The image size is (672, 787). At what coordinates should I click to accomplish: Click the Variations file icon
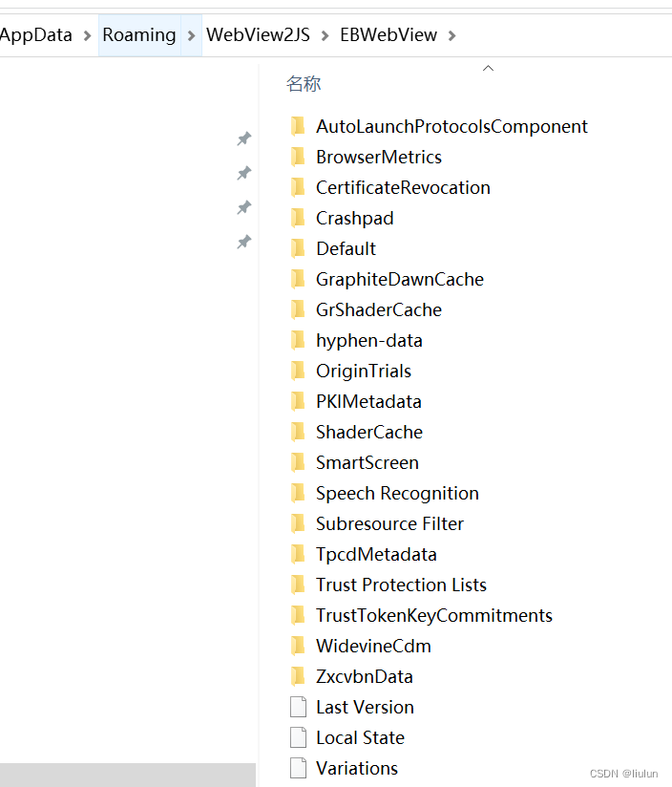(299, 768)
